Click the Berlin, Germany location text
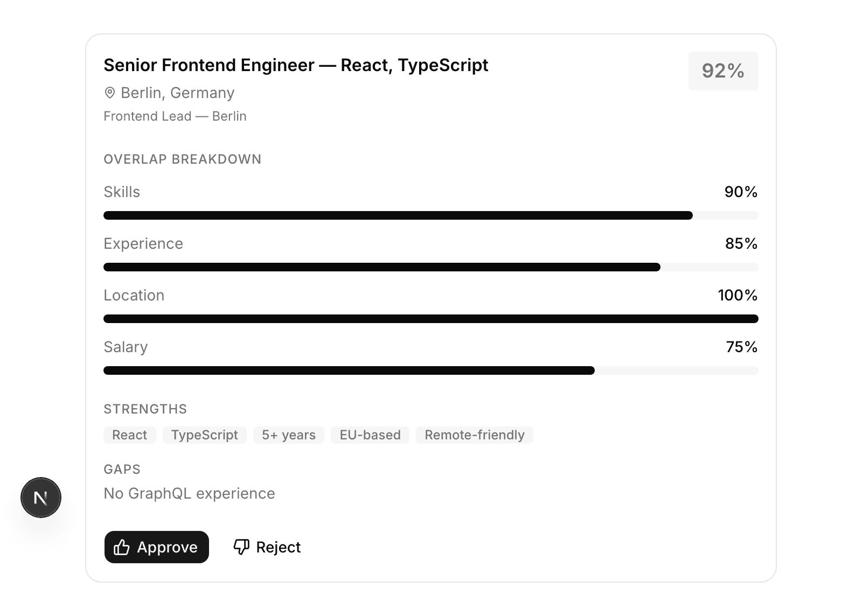The height and width of the screenshot is (616, 862). (177, 93)
